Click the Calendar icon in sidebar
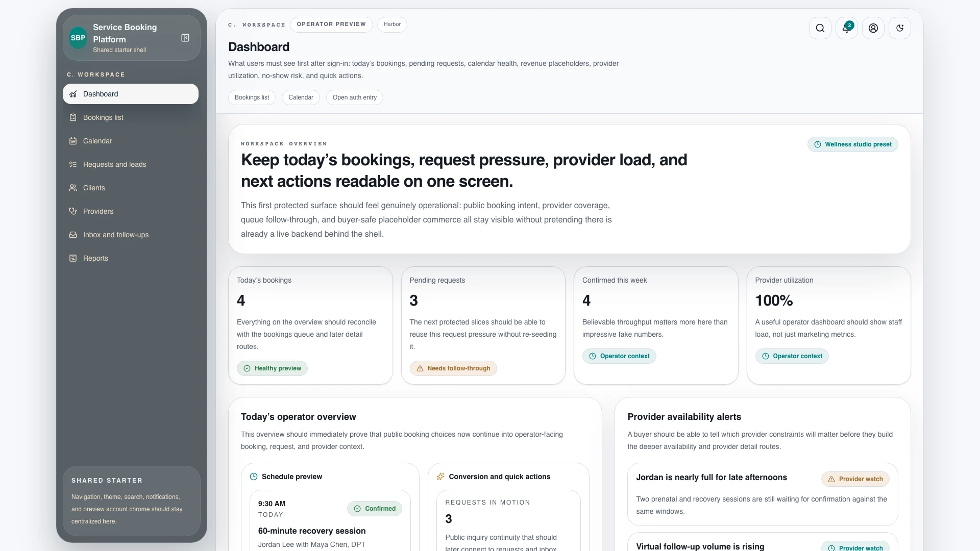The image size is (980, 551). pos(73,141)
